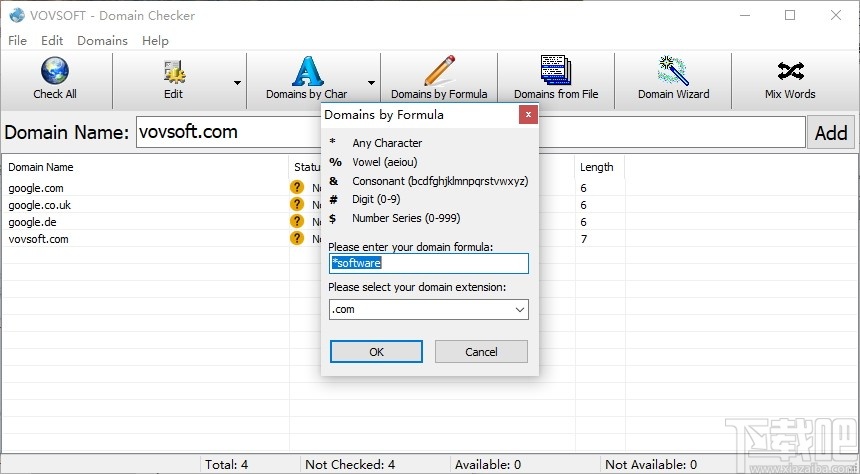
Task: Select the google.de row
Action: click(429, 222)
